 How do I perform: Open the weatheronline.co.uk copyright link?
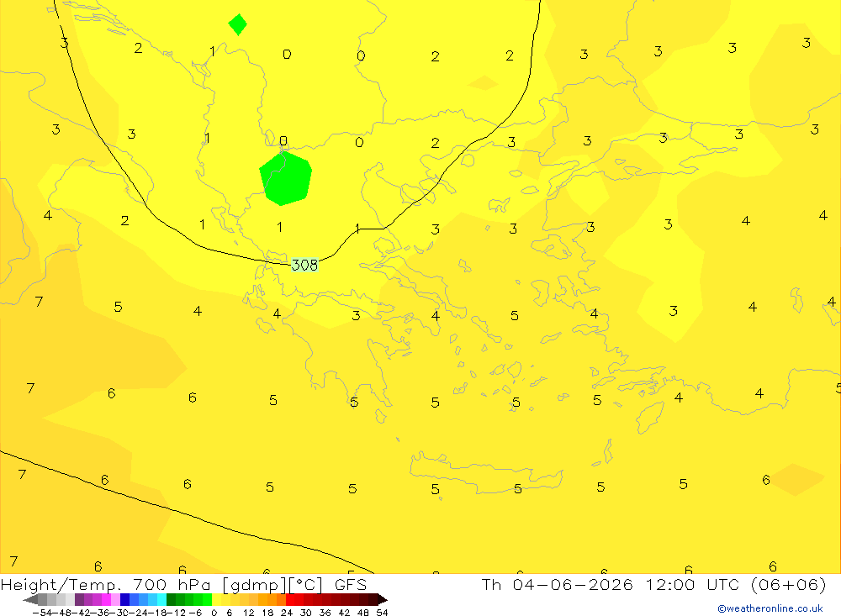click(x=770, y=608)
